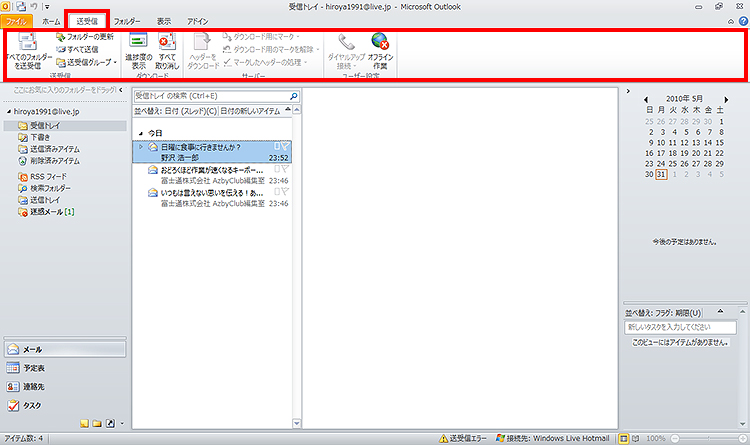Go to next month in calendar
This screenshot has width=750, height=445.
click(726, 100)
